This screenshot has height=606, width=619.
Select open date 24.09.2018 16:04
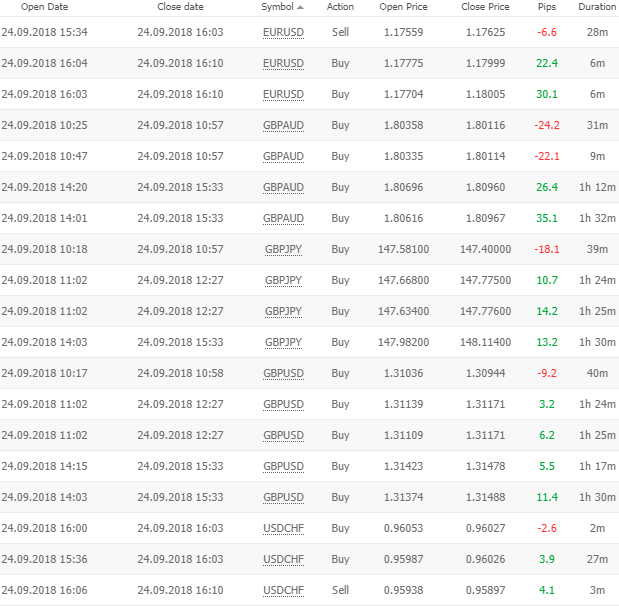44,63
